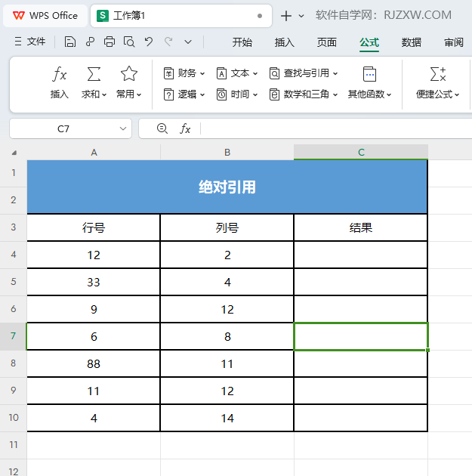
Task: Click the Select All corner triangle
Action: pyautogui.click(x=14, y=153)
